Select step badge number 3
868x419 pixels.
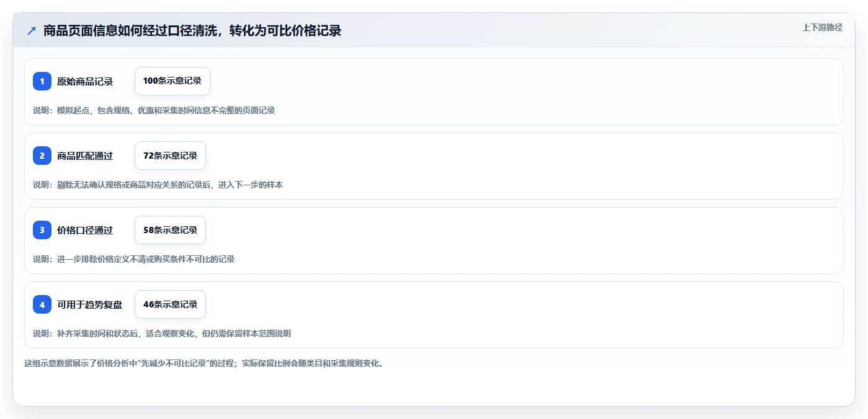[42, 230]
